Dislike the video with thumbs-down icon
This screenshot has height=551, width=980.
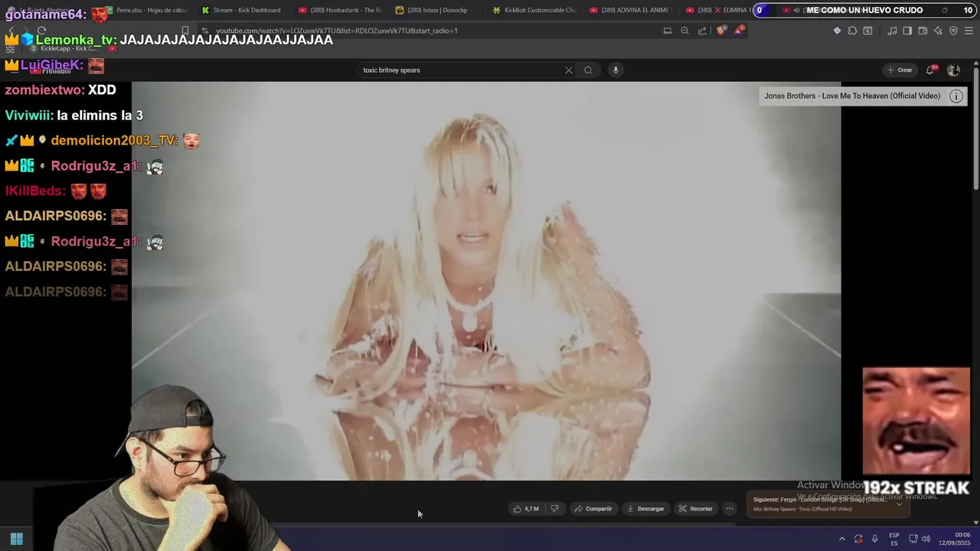554,509
